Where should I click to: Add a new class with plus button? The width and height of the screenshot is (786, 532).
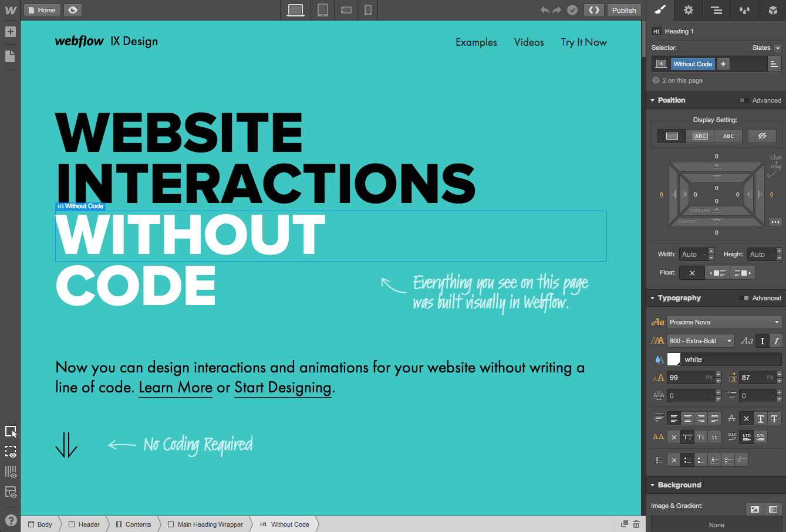[723, 64]
